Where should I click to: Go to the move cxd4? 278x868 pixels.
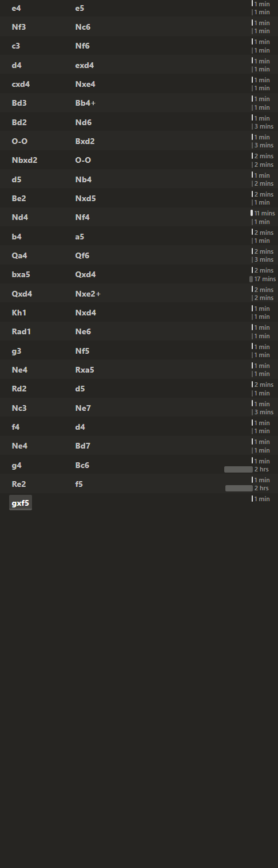pos(21,84)
